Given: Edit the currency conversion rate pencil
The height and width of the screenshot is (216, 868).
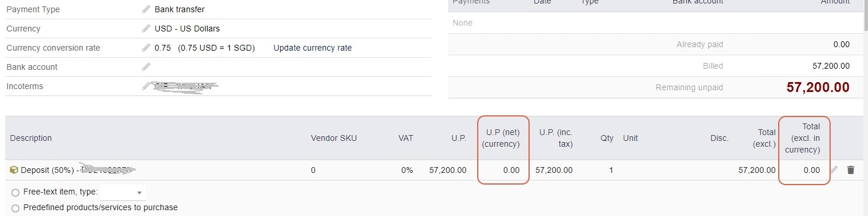Looking at the screenshot, I should [x=146, y=48].
